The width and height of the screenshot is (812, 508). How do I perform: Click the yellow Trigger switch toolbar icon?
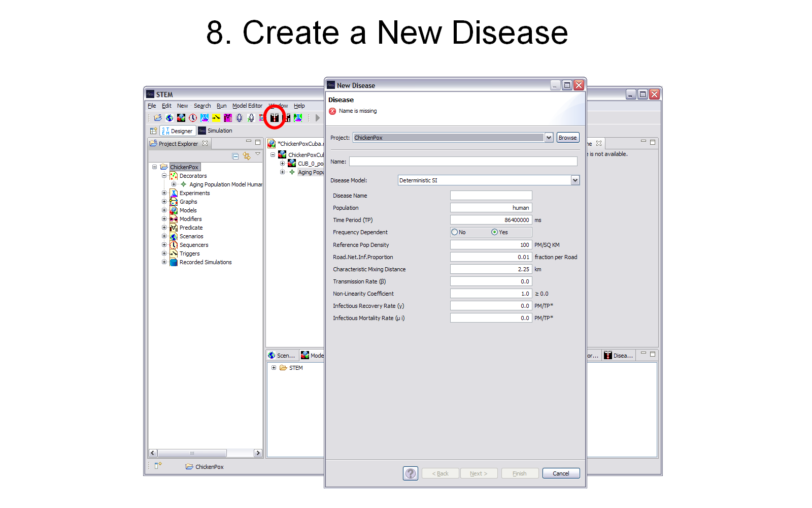[x=216, y=118]
